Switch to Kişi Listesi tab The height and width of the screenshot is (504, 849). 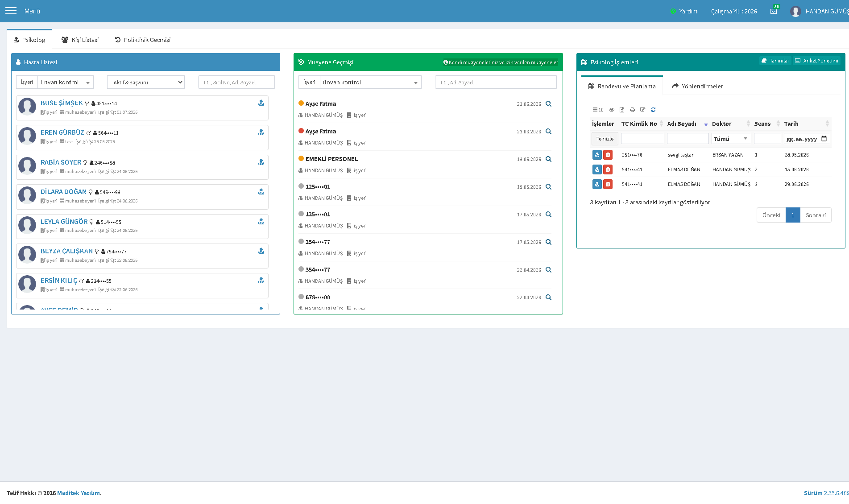[80, 40]
